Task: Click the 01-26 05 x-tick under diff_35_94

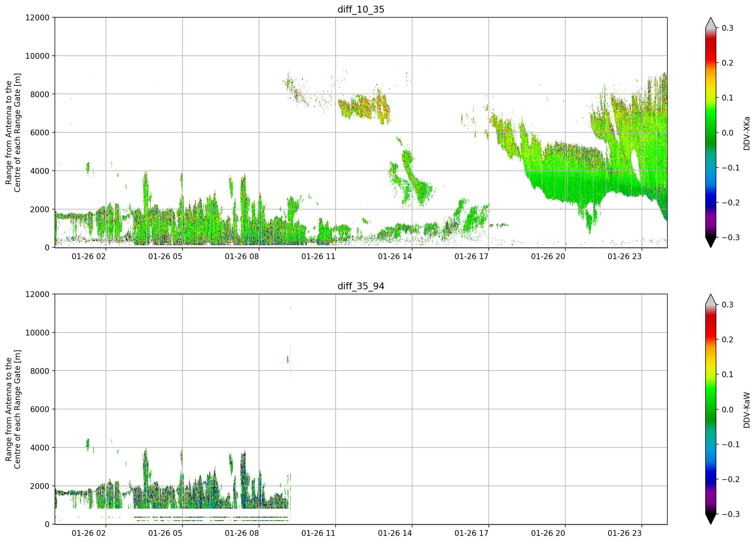Action: [x=165, y=533]
